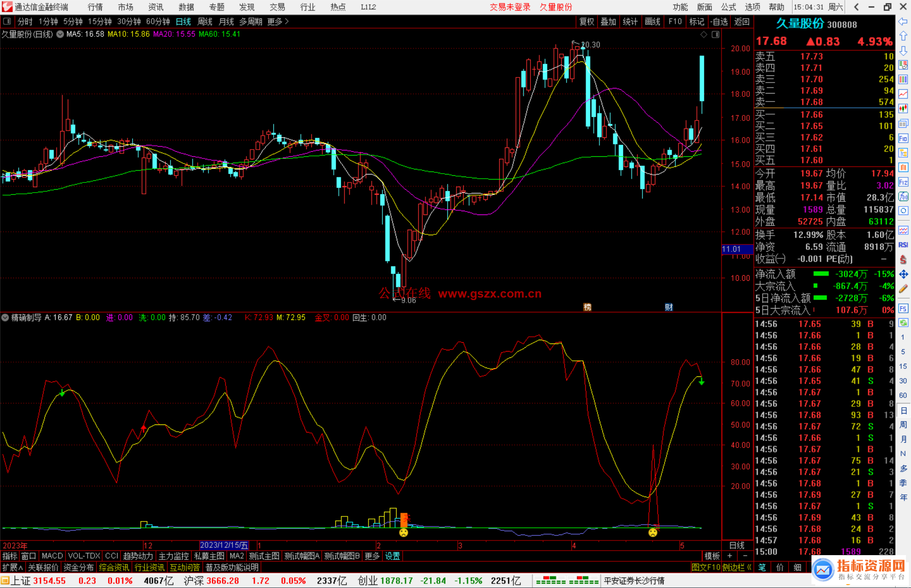Click the 榜 marker on the chart

click(x=587, y=307)
